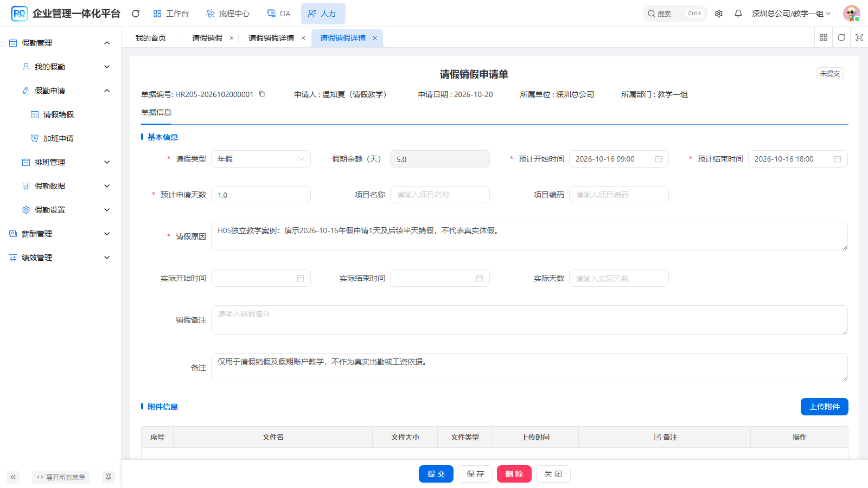This screenshot has width=868, height=488.
Task: Open the OA module
Action: coord(279,14)
